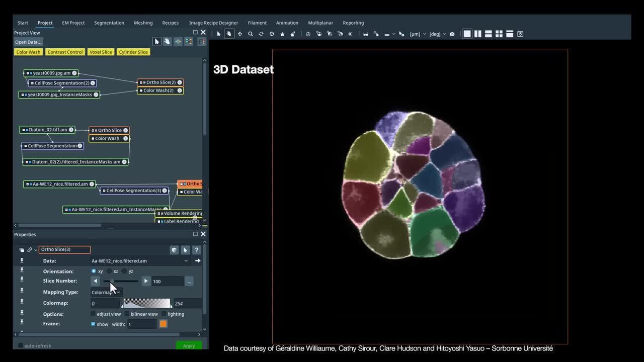
Task: Switch to four-viewer grid layout
Action: [x=499, y=34]
